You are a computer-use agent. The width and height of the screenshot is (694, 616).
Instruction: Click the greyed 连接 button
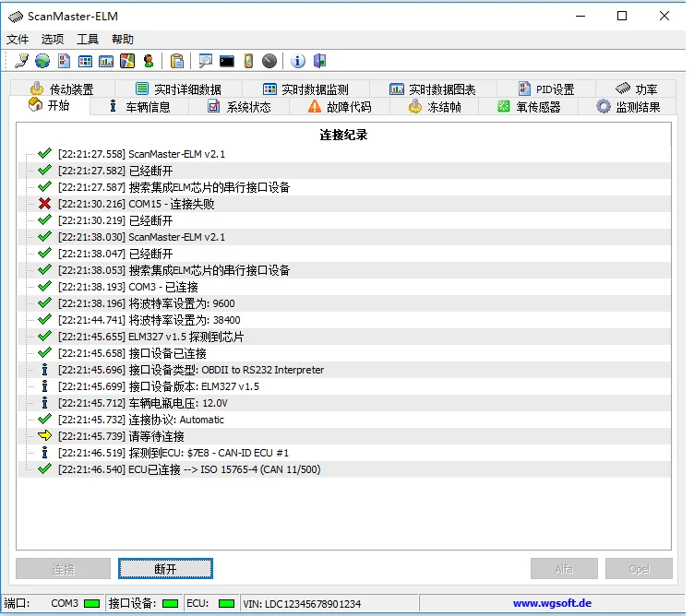(x=64, y=569)
